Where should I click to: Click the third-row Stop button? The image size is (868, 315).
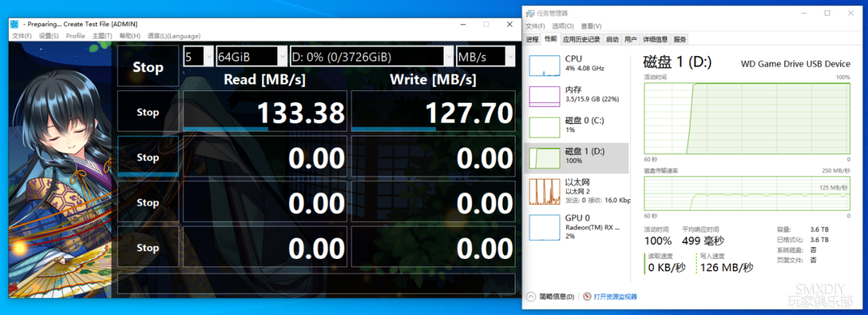148,202
